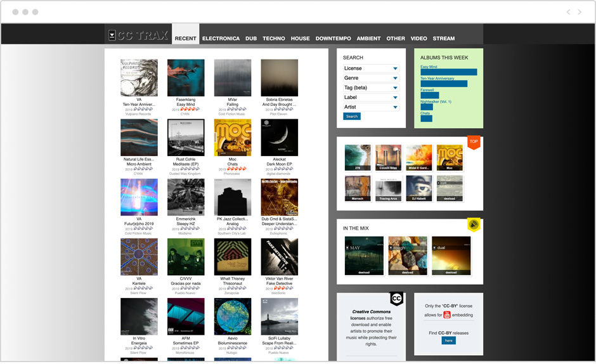Click the browser forward arrow
The image size is (596, 364).
(580, 12)
